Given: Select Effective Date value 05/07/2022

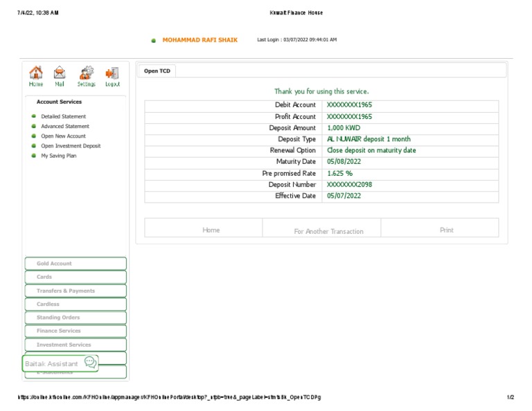Looking at the screenshot, I should [344, 196].
